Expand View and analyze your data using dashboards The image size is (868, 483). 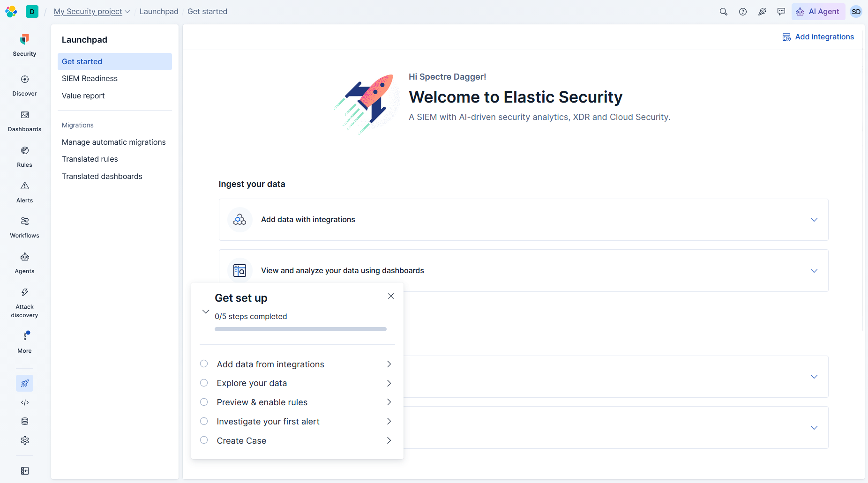coord(524,271)
